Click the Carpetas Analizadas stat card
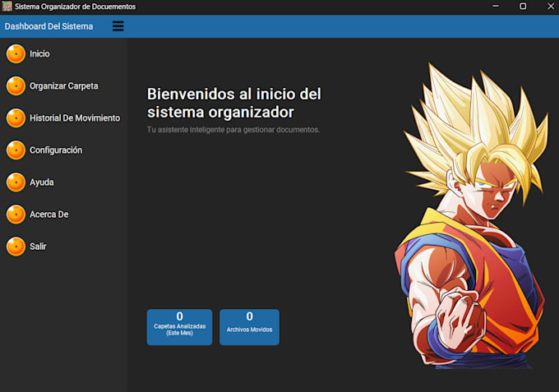 click(180, 327)
